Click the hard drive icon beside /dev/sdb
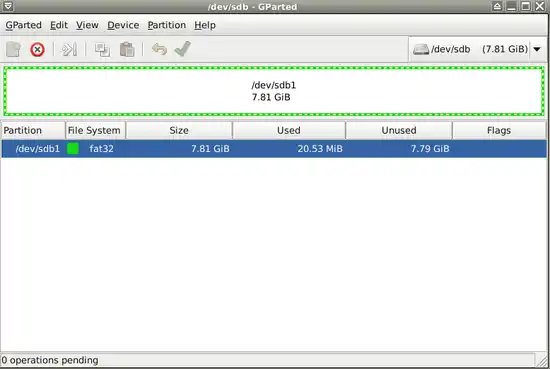This screenshot has width=550, height=369. point(421,49)
